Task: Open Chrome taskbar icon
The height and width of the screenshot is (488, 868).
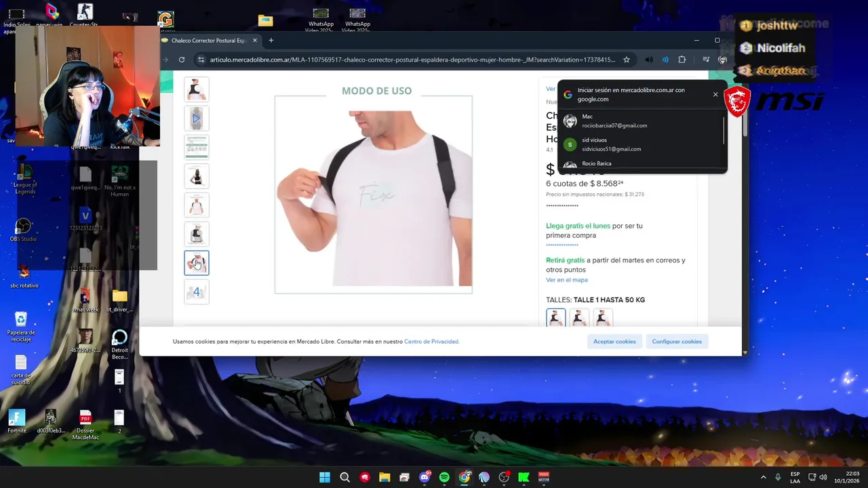Action: coord(465,478)
